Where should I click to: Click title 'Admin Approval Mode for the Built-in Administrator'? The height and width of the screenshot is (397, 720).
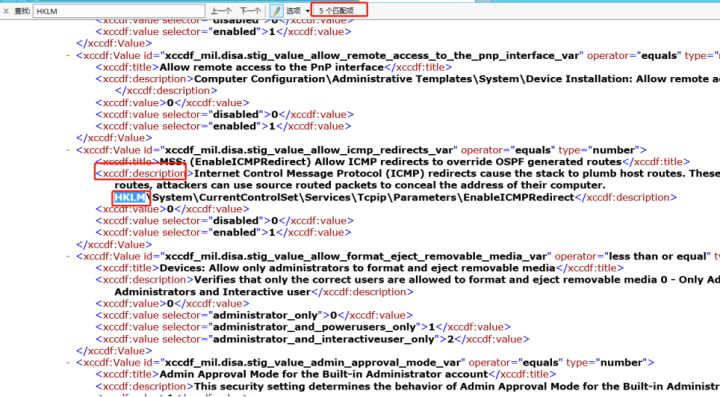(x=323, y=375)
